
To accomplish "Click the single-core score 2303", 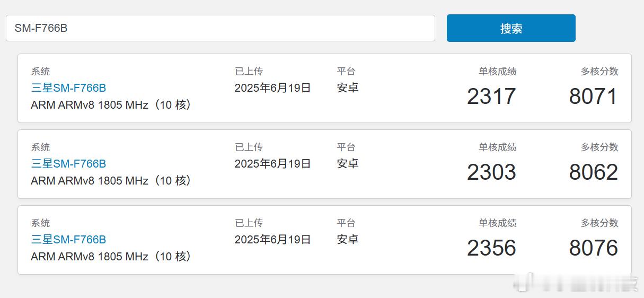I will tap(491, 172).
